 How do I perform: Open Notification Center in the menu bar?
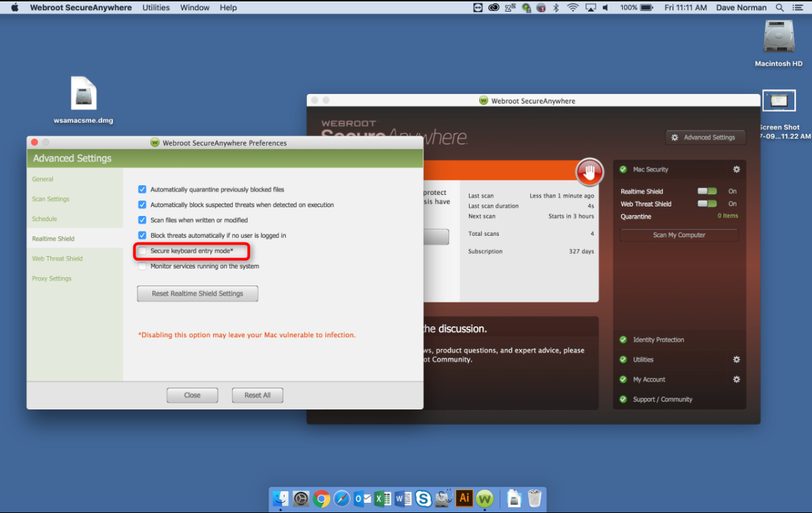798,7
